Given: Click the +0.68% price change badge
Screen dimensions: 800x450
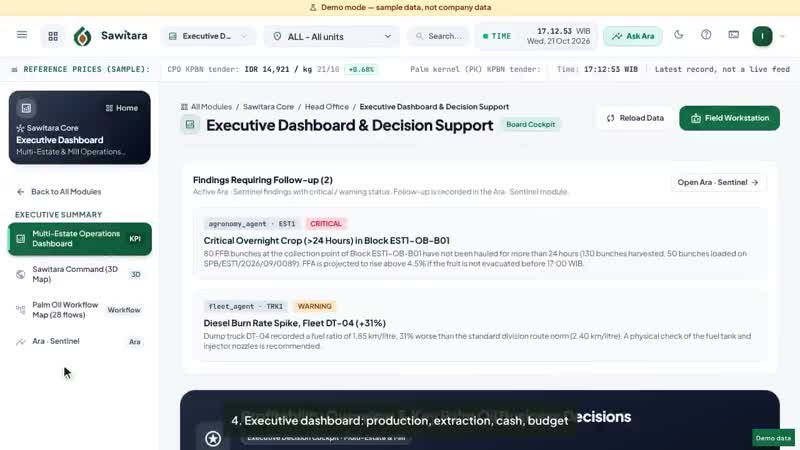Looking at the screenshot, I should pos(361,69).
